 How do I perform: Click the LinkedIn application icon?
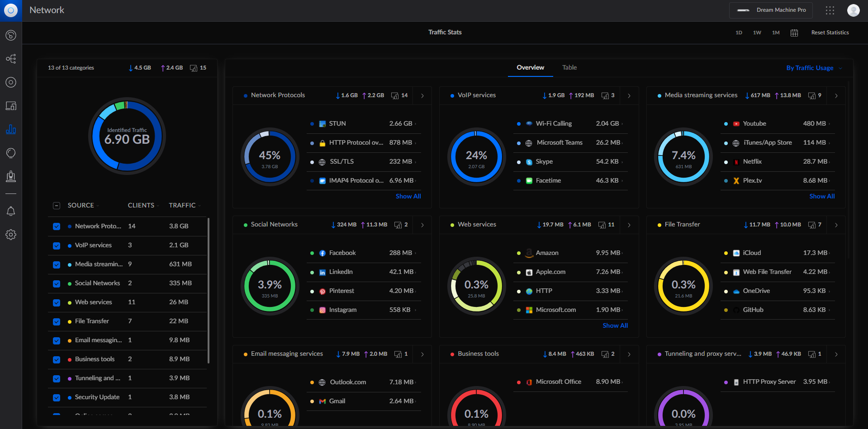pyautogui.click(x=323, y=272)
